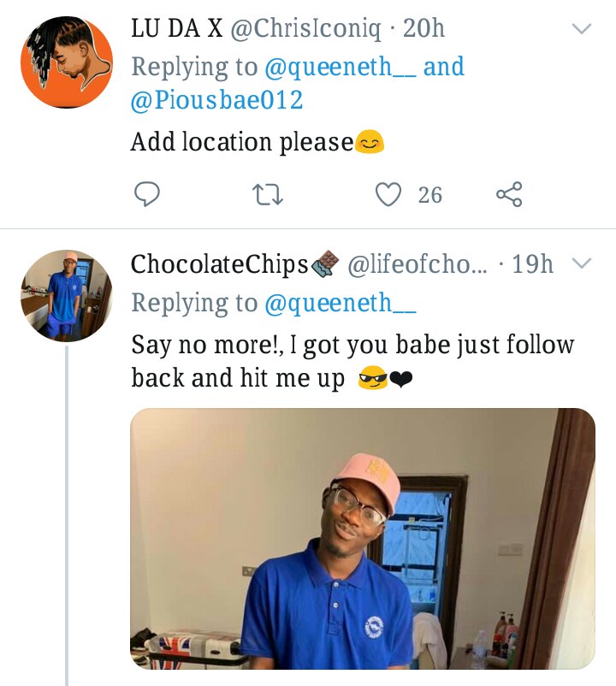Viewport: 616px width, 686px height.
Task: Open the @Piousbae012 mention link
Action: click(x=216, y=100)
